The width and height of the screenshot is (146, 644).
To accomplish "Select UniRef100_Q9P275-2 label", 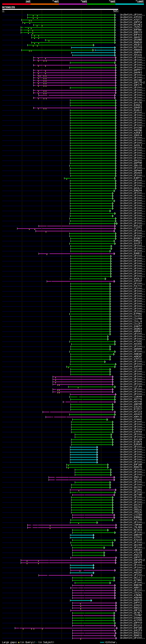I will coord(132,82).
